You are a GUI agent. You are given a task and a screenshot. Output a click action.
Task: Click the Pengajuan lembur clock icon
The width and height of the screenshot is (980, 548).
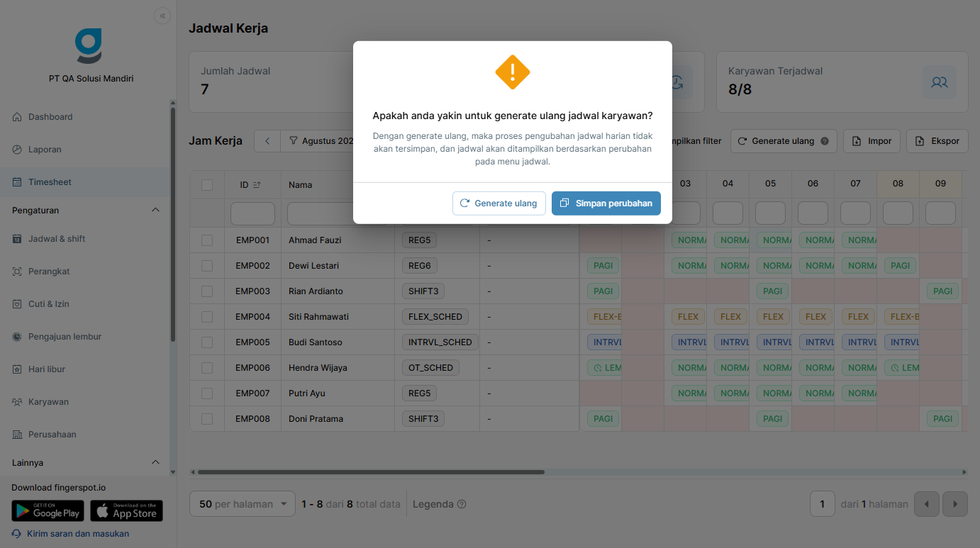coord(18,337)
